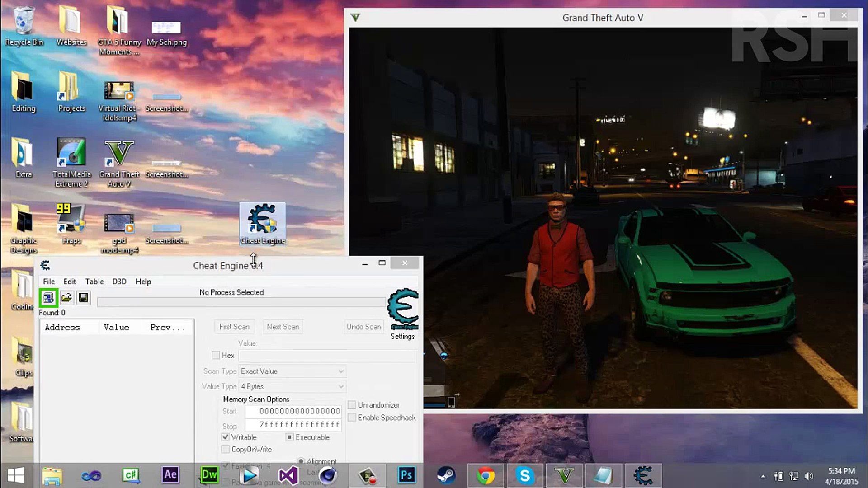
Task: Select the Editing folder icon
Action: coord(24,92)
